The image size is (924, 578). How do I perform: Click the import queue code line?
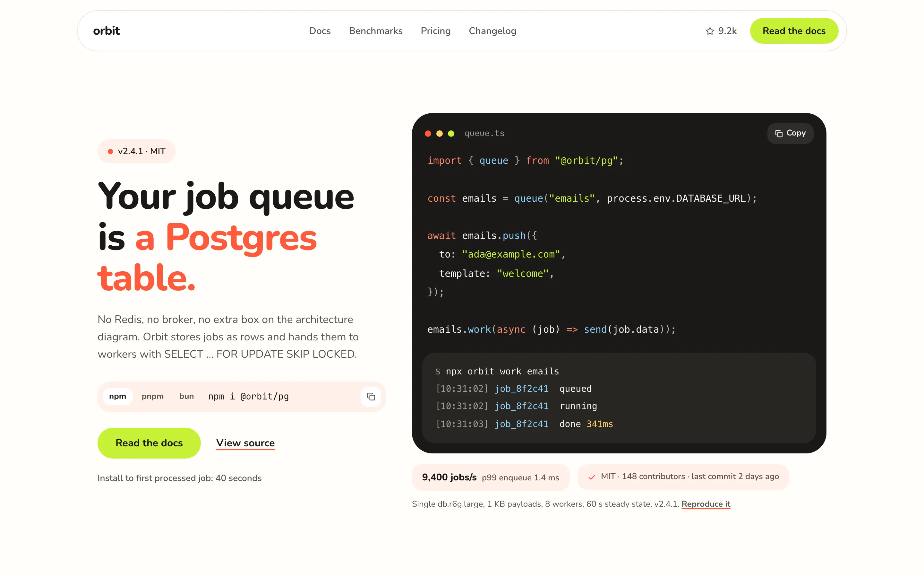tap(526, 161)
